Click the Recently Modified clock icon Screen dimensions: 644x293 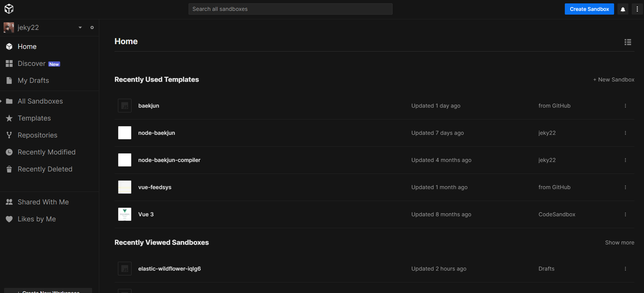tap(9, 152)
